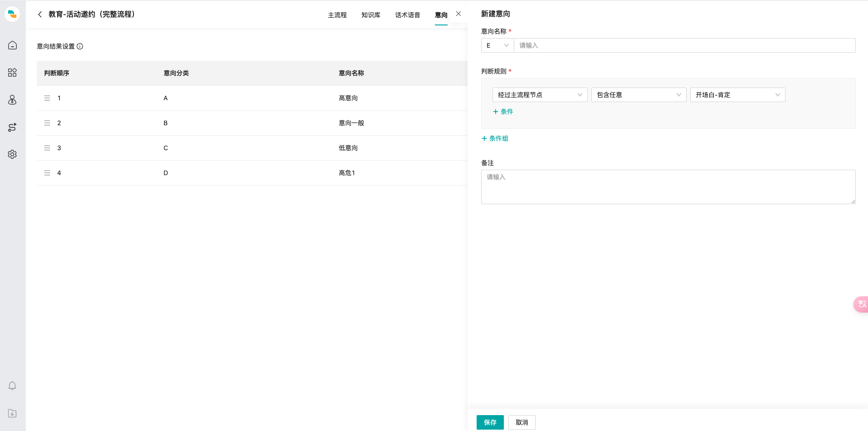868x431 pixels.
Task: Open the flow routing icon in sidebar
Action: pos(12,127)
